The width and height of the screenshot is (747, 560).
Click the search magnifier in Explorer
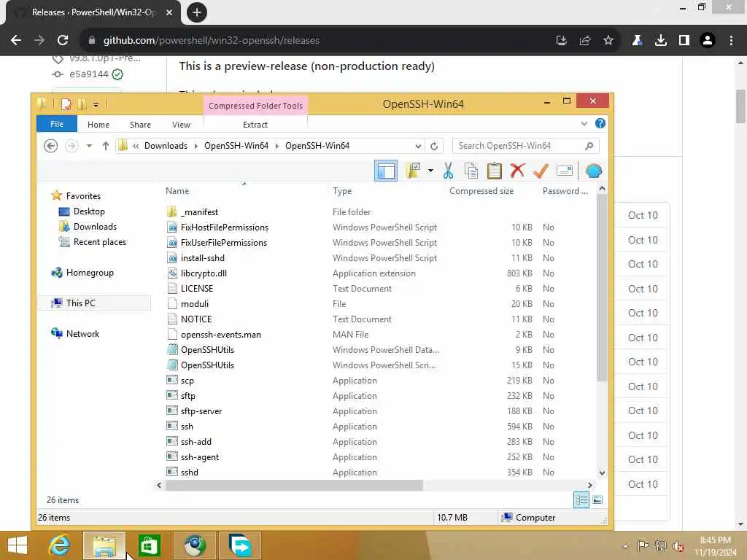[589, 146]
